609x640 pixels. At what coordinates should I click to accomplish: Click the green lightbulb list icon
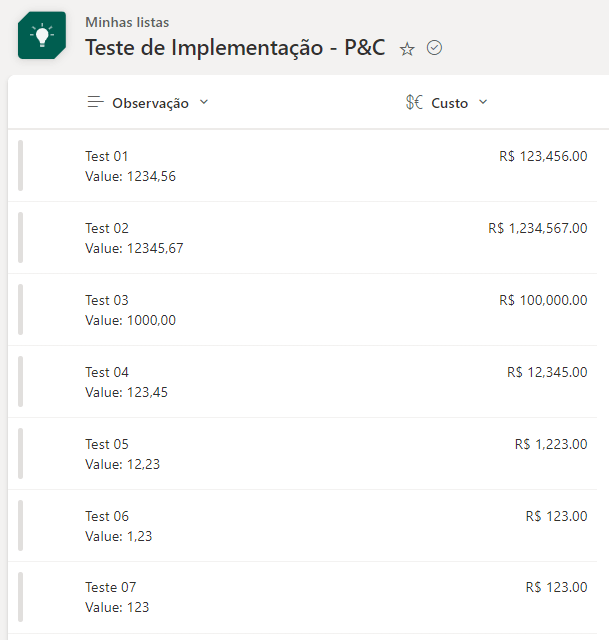42,35
